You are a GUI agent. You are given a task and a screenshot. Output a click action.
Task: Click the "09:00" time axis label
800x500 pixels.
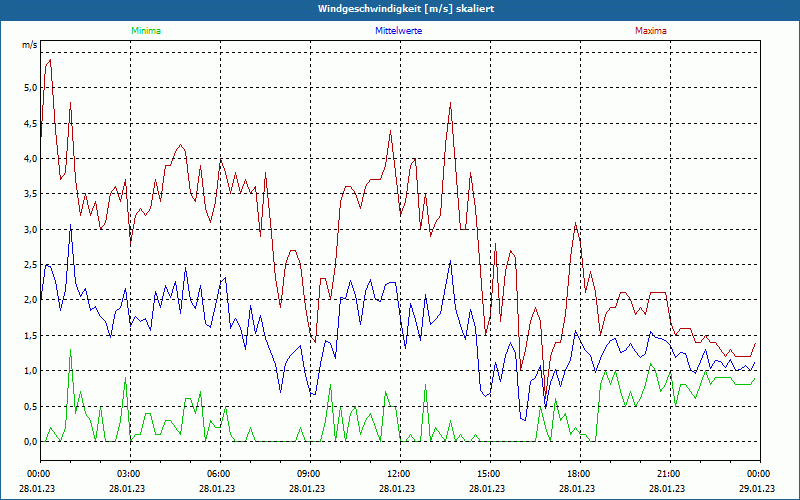tap(307, 474)
